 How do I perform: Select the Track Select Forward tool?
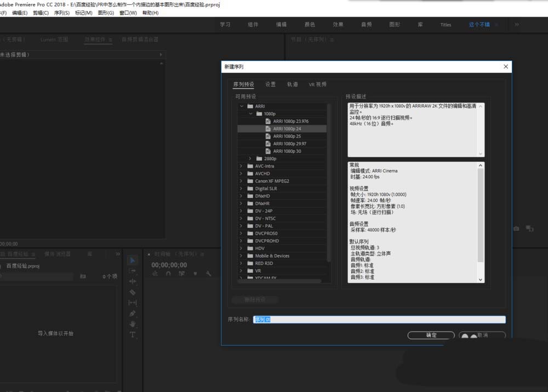click(x=133, y=271)
